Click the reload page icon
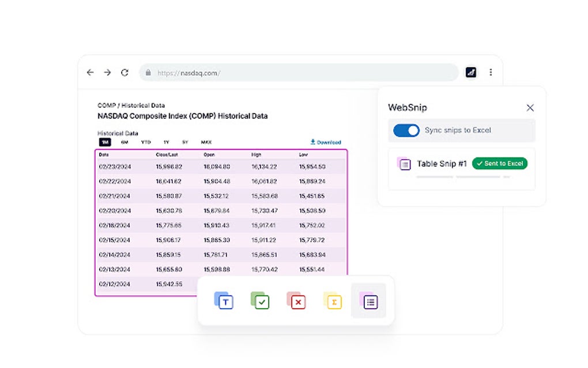Viewport: 588px width, 368px height. 125,72
